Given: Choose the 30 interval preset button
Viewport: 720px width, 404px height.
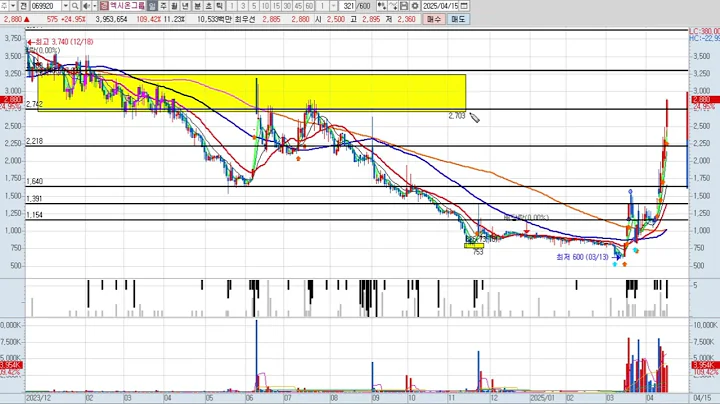Looking at the screenshot, I should (x=287, y=6).
